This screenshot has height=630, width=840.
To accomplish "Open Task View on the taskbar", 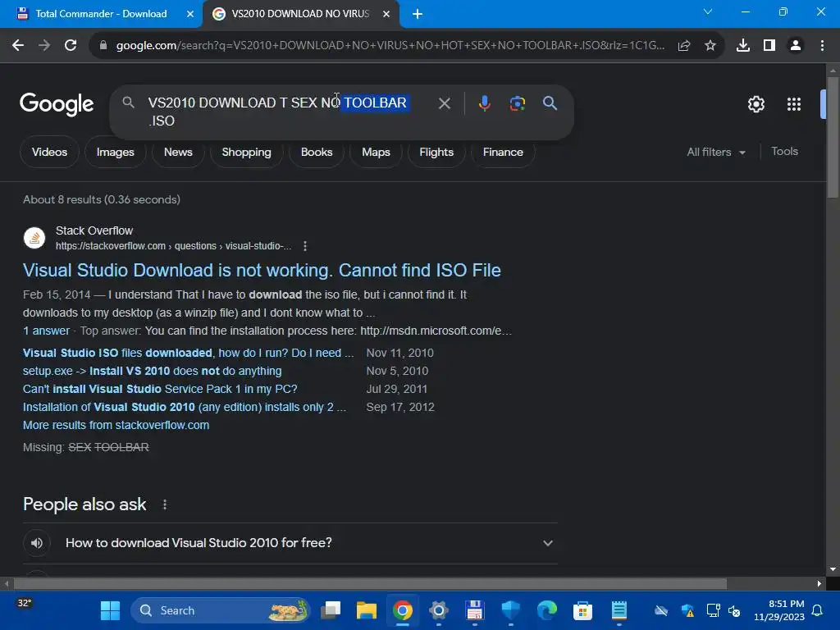I will pyautogui.click(x=331, y=610).
